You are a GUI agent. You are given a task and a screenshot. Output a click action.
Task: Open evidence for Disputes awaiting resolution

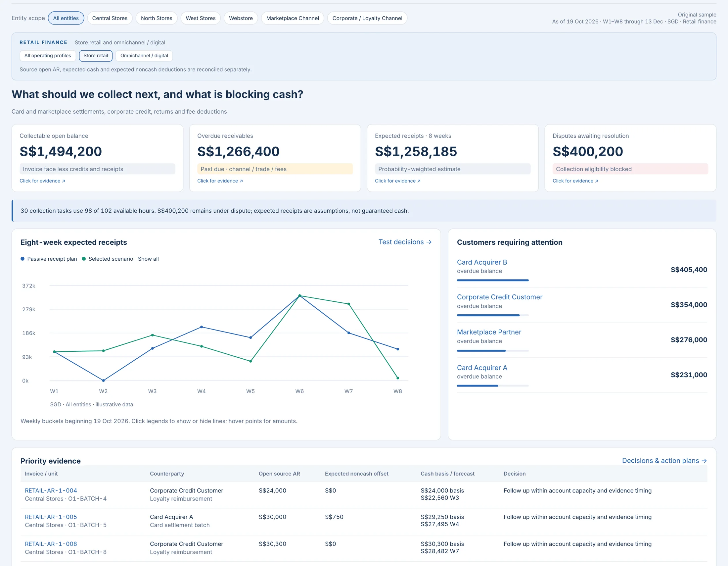(575, 181)
